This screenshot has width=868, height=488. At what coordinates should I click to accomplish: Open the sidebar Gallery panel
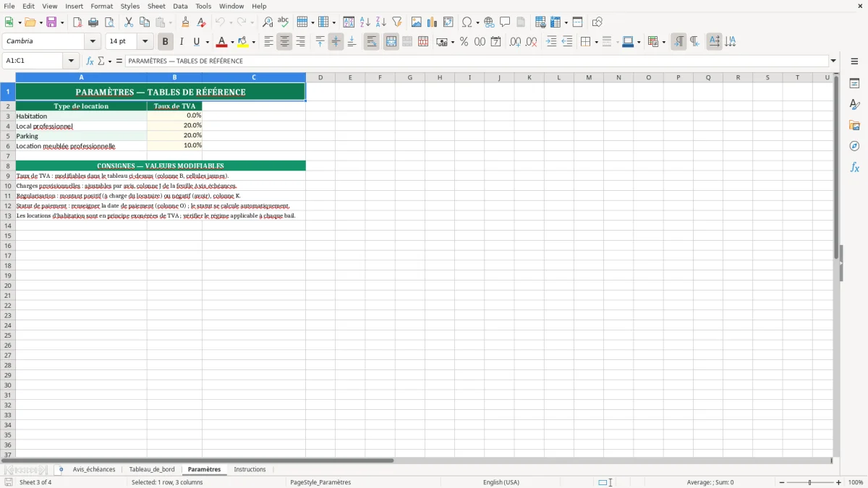(x=854, y=126)
